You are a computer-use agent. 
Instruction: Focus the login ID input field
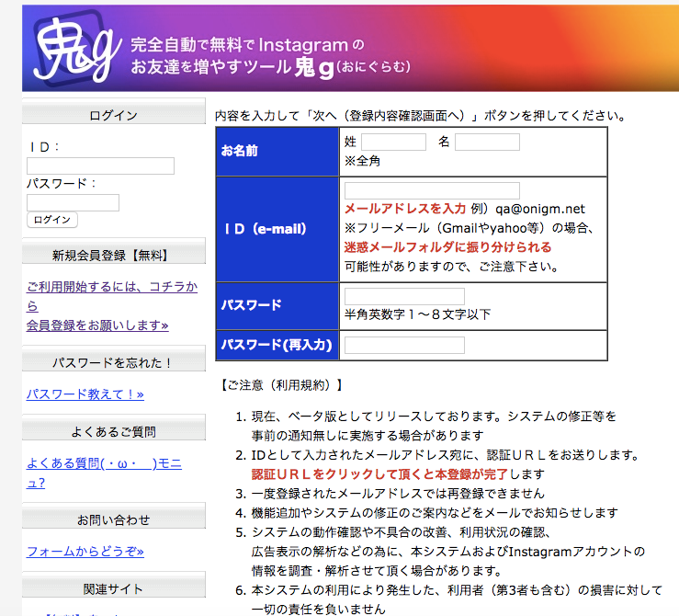coord(100,165)
